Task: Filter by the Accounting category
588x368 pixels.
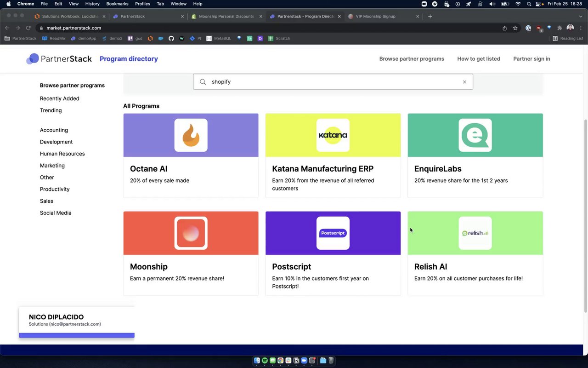Action: (54, 130)
